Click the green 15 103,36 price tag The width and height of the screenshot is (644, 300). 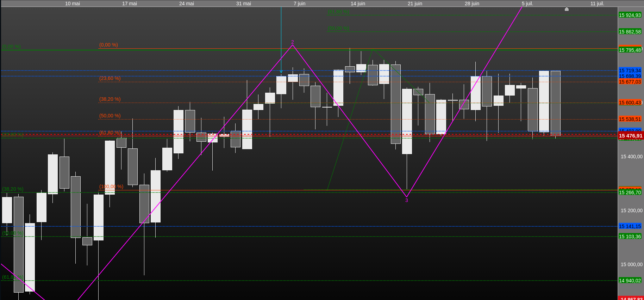pyautogui.click(x=630, y=237)
